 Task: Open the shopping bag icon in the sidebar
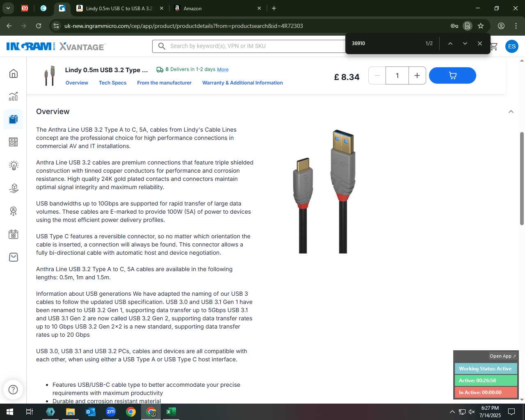tap(14, 257)
